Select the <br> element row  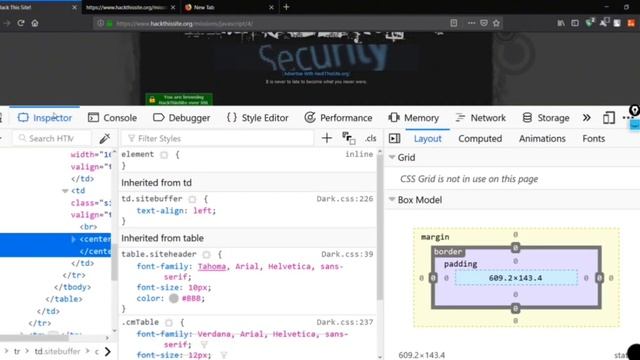click(x=89, y=227)
